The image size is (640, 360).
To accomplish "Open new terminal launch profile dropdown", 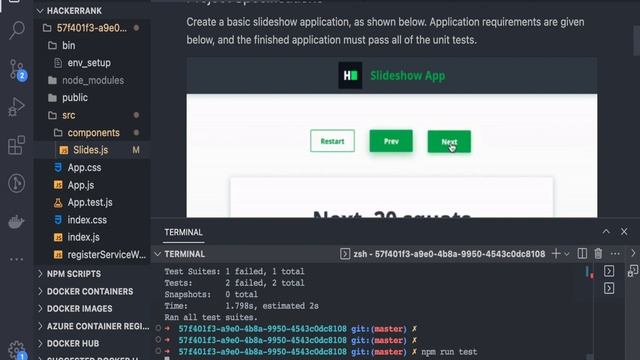I will 567,254.
